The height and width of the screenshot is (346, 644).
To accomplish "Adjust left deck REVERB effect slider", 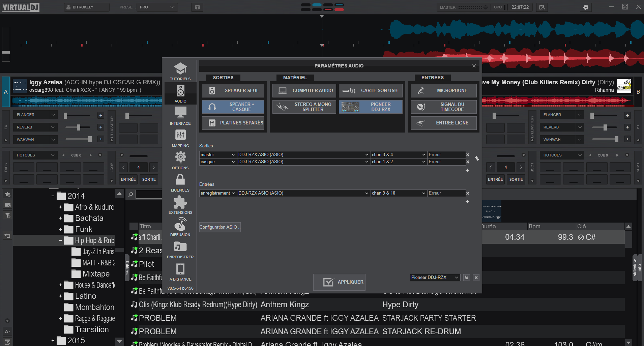I will point(78,127).
